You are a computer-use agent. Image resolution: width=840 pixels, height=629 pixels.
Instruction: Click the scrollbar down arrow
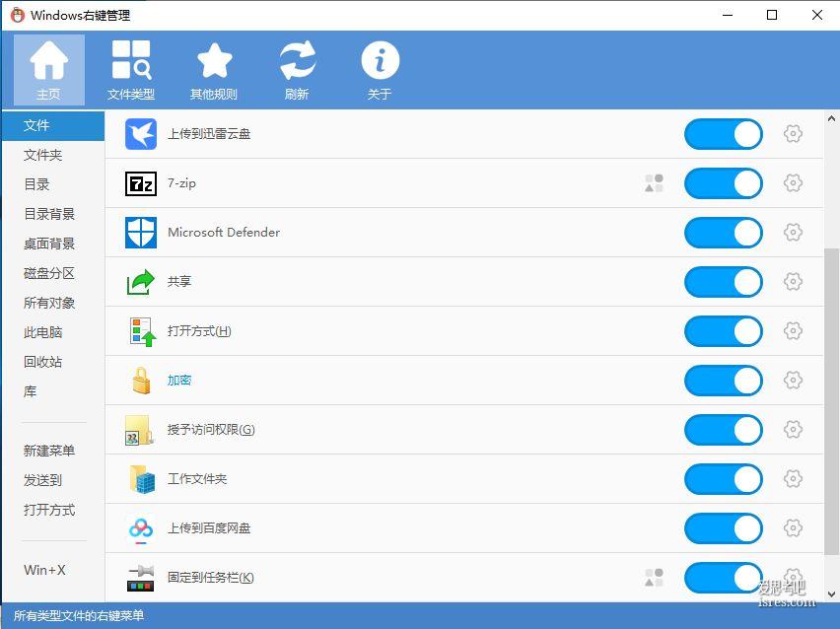coord(831,594)
